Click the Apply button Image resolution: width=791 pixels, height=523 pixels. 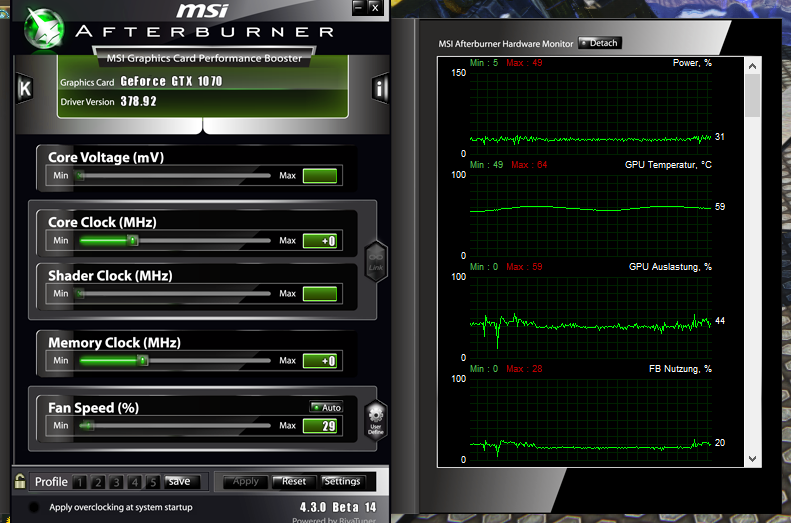[245, 482]
